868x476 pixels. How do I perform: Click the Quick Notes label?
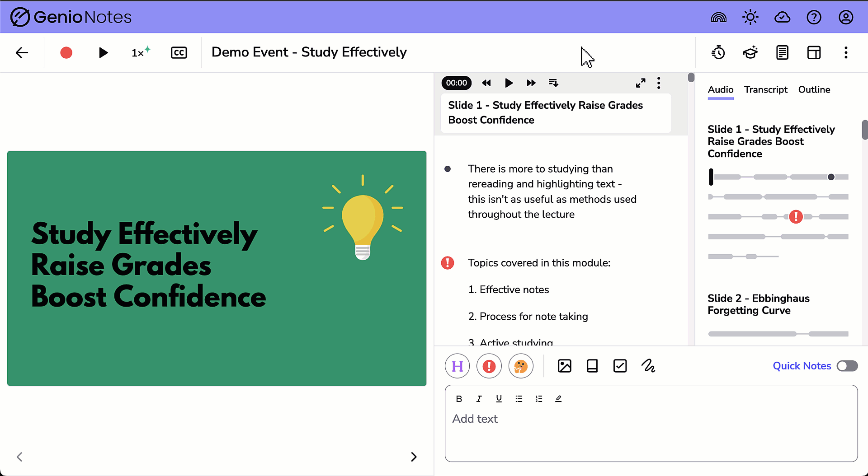pos(802,366)
